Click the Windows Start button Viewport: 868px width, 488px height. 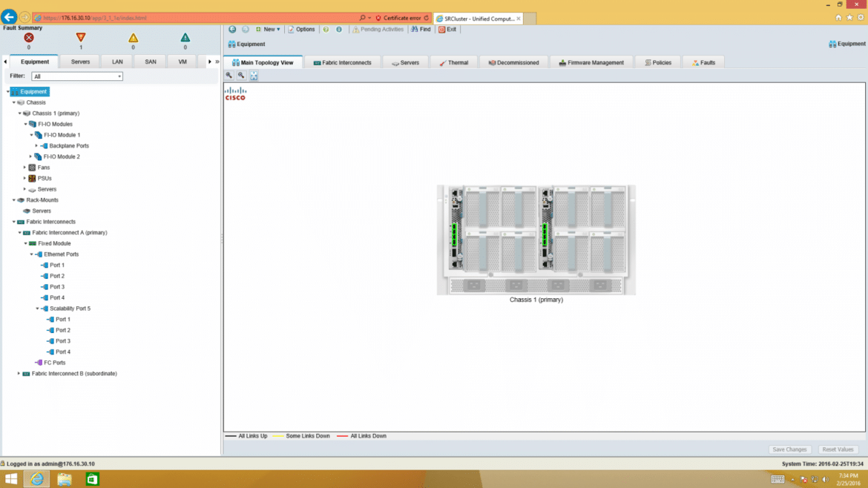(11, 479)
